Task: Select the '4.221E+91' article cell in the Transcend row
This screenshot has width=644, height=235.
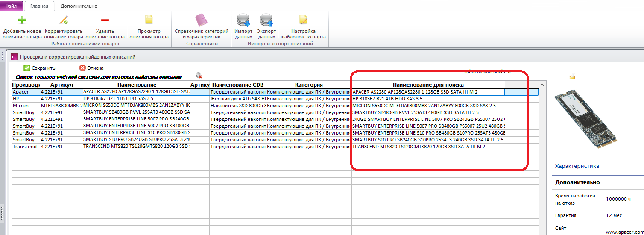Action: 61,147
